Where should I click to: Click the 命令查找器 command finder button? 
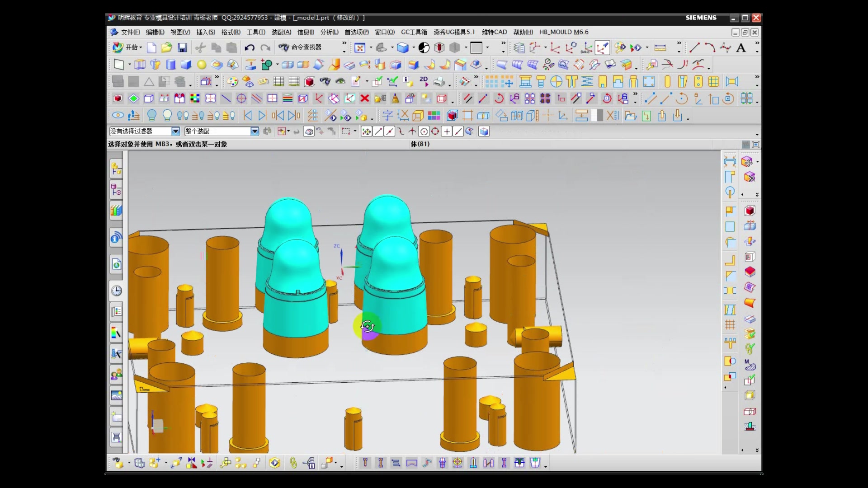click(300, 47)
